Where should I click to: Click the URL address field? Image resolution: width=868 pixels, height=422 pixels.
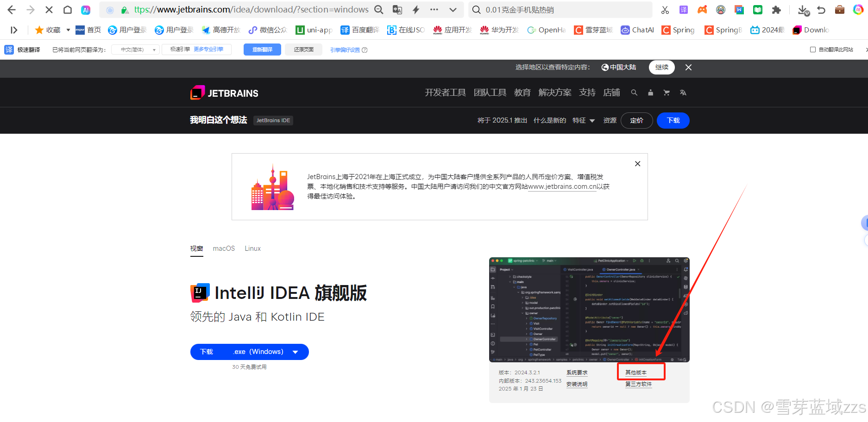point(252,10)
